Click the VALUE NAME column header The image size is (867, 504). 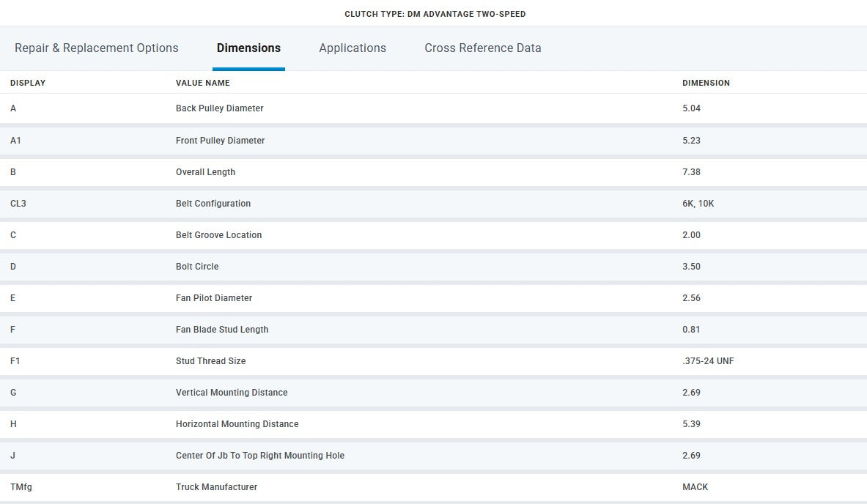[x=203, y=83]
